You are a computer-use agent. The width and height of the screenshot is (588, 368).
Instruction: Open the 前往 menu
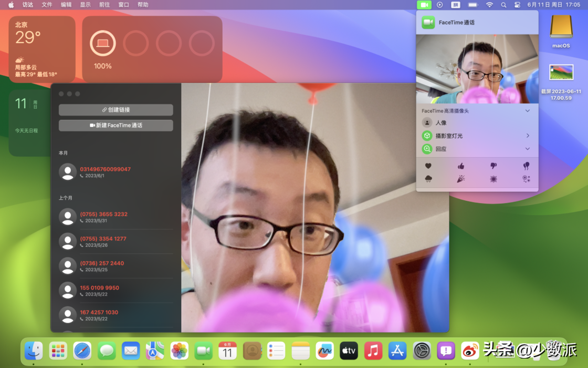pos(104,5)
